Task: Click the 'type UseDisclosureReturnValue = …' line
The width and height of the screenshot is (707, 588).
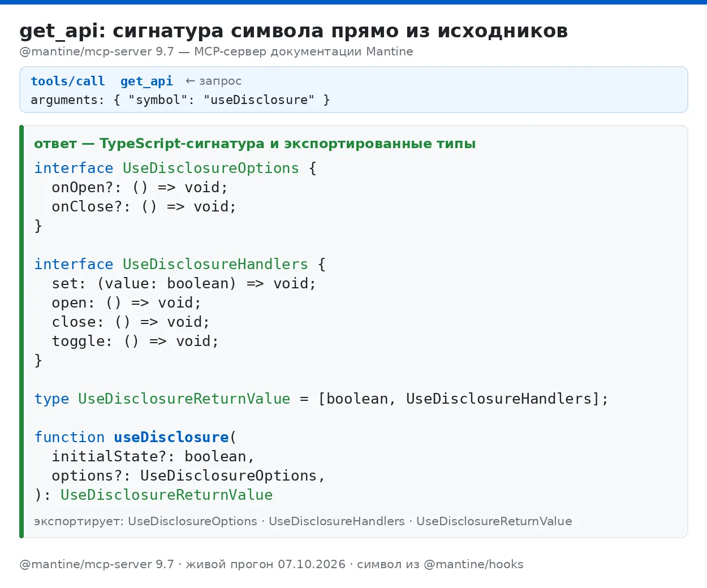Action: 321,399
